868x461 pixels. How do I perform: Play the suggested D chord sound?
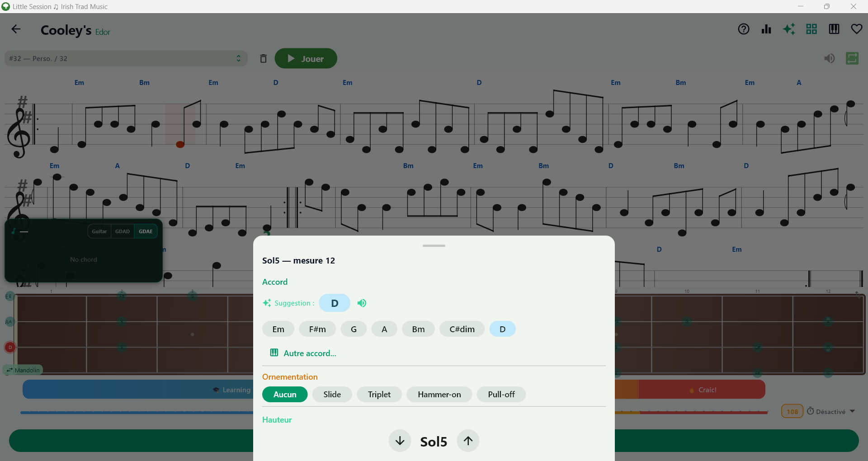click(362, 303)
